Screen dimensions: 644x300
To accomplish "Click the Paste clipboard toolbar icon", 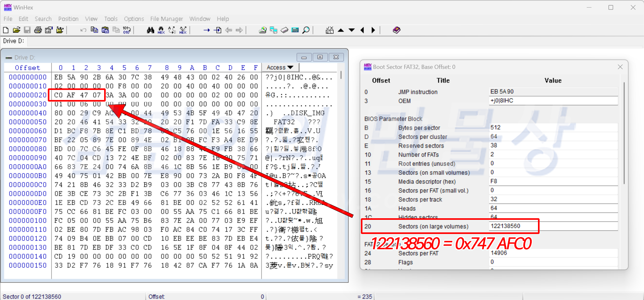I will [x=105, y=30].
